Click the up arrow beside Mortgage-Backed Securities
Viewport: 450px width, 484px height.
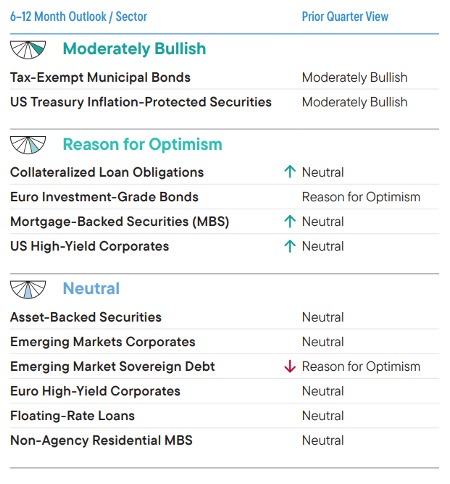pyautogui.click(x=290, y=221)
